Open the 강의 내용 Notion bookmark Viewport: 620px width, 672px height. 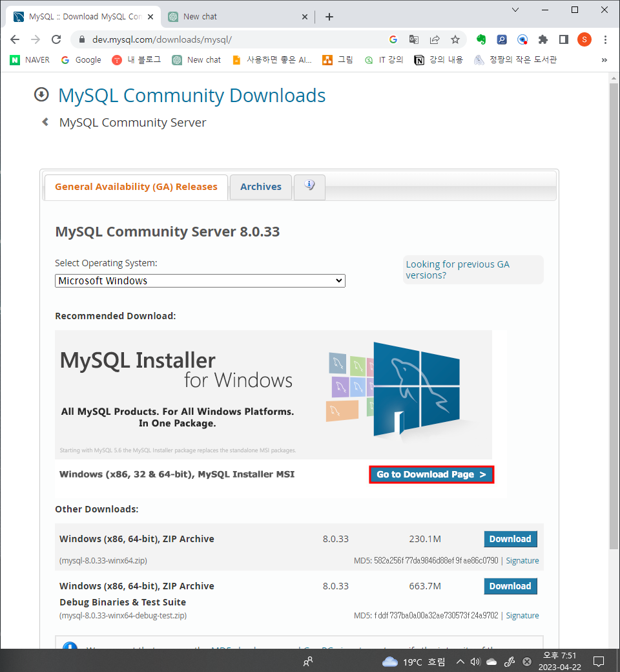click(x=439, y=60)
